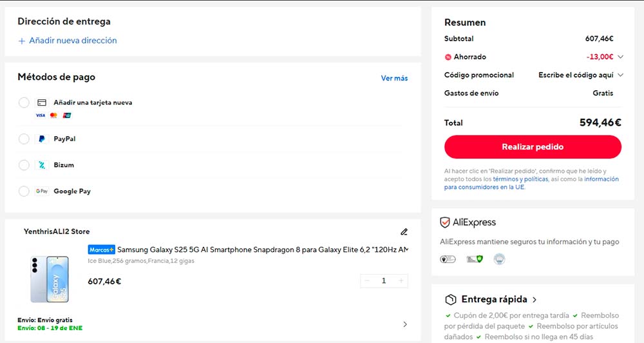This screenshot has height=343, width=644.
Task: Expand the Ahorrado savings details
Action: pos(620,57)
